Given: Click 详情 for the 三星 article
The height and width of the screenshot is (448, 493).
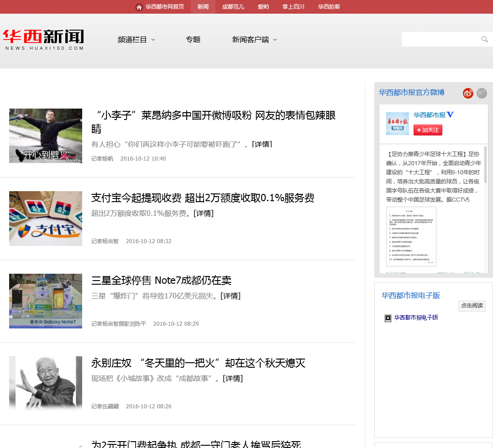Looking at the screenshot, I should pos(231,296).
